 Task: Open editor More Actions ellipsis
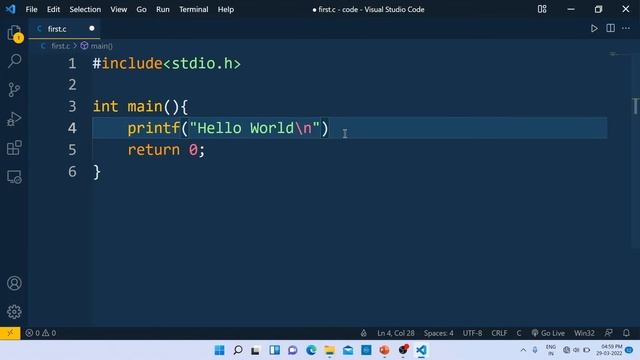tap(626, 28)
